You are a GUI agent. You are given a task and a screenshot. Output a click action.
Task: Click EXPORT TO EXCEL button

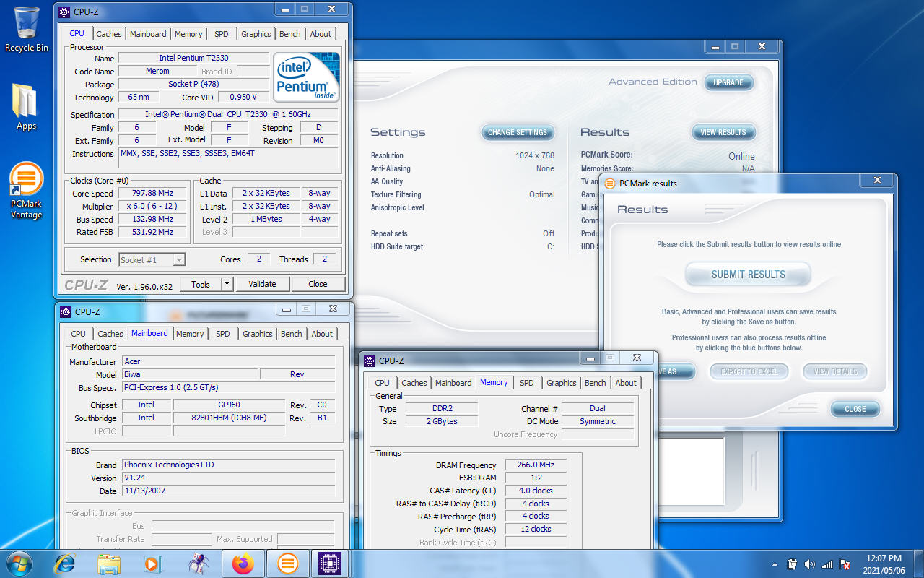pos(749,371)
